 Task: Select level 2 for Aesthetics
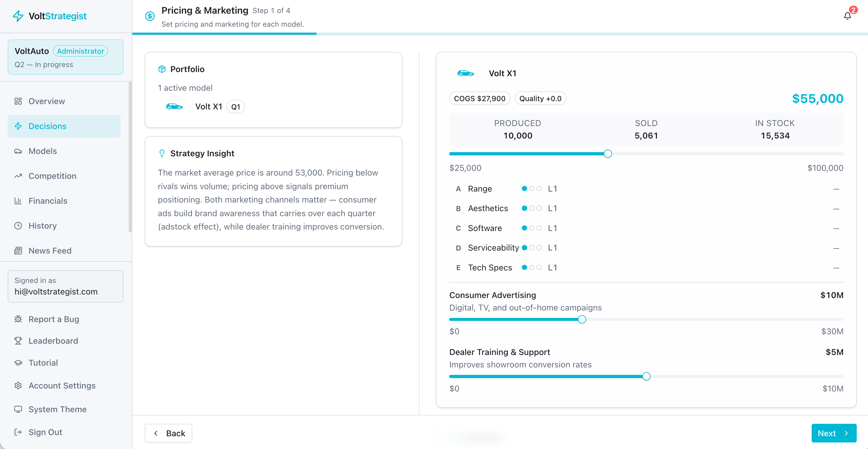[x=532, y=208]
